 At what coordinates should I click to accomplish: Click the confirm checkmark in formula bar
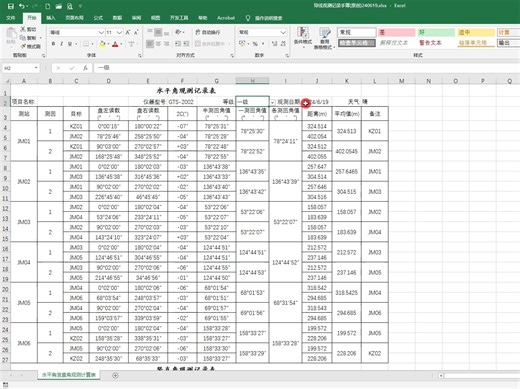coord(72,68)
